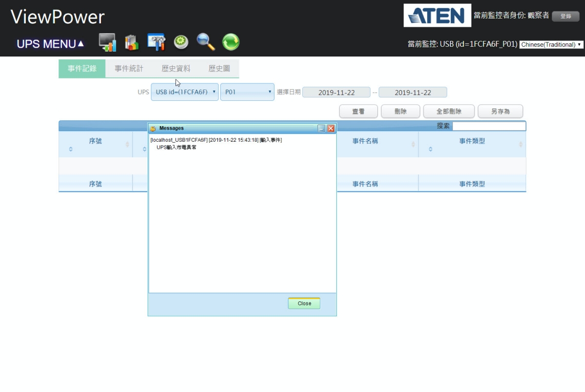
Task: Minimize the Messages dialog
Action: [321, 129]
